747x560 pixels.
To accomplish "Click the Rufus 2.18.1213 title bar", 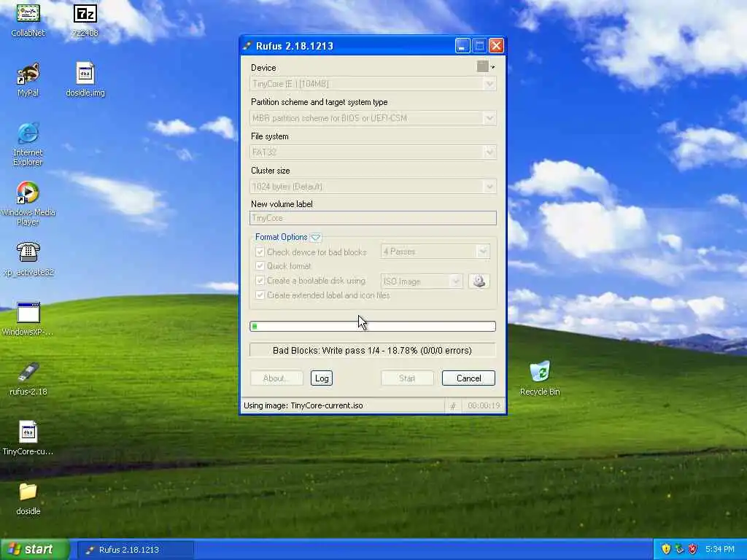I will click(348, 46).
